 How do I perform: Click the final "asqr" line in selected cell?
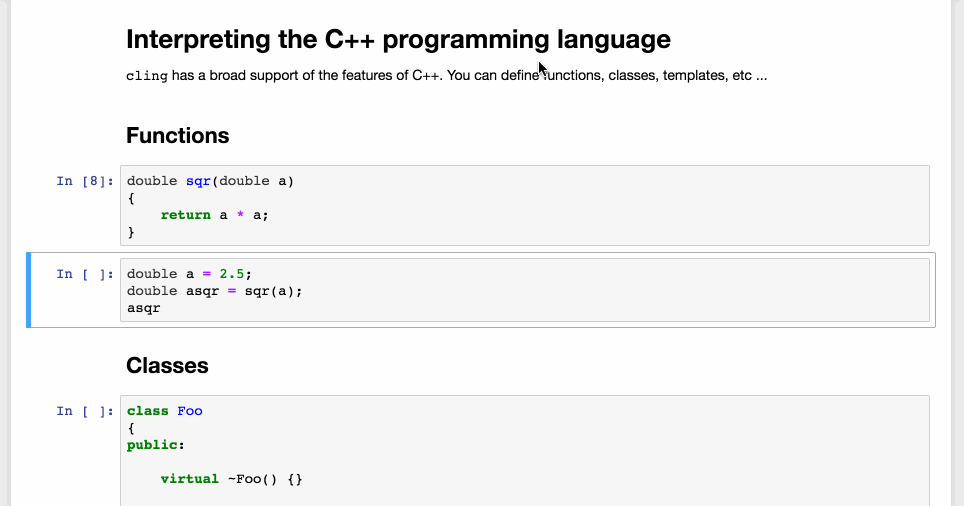click(144, 308)
